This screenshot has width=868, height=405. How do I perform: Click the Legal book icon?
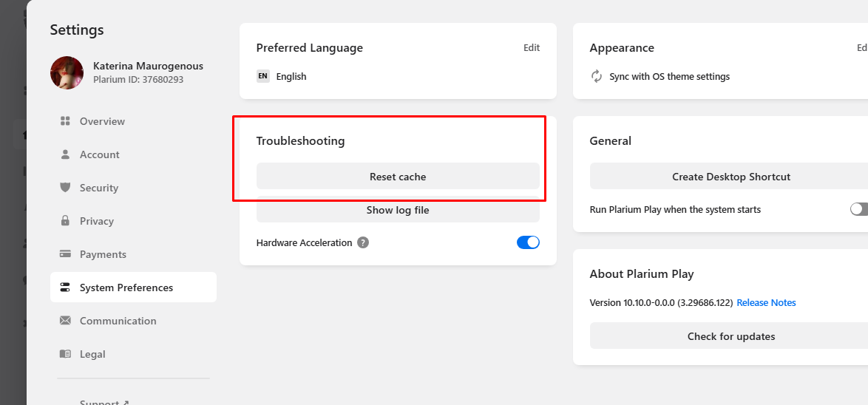point(65,354)
